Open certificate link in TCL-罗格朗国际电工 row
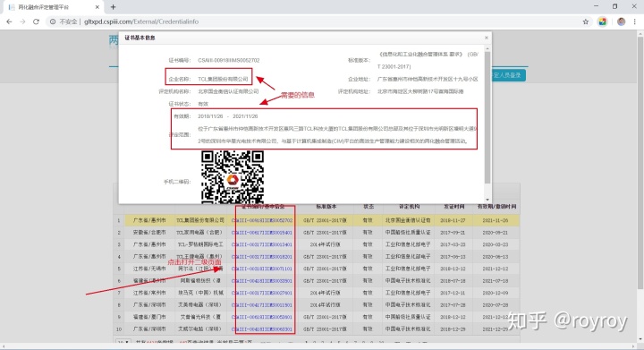The width and height of the screenshot is (644, 350). click(262, 244)
